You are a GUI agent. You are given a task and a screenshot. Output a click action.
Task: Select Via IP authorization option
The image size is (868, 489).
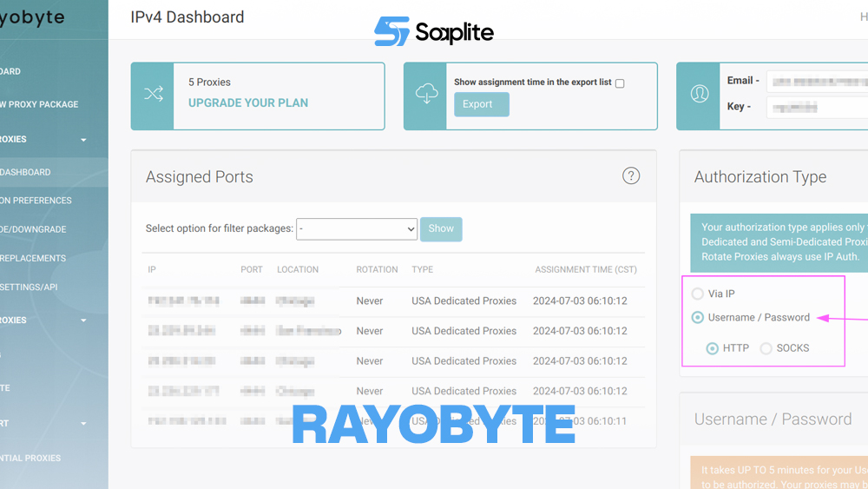pos(698,294)
